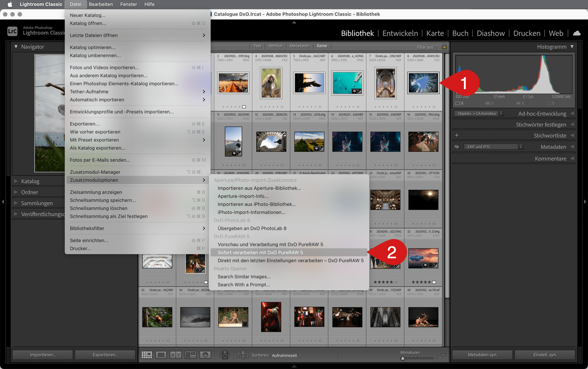Toggle flag box under 5-star photo 40
Image resolution: width=588 pixels, height=369 pixels.
[x=434, y=282]
